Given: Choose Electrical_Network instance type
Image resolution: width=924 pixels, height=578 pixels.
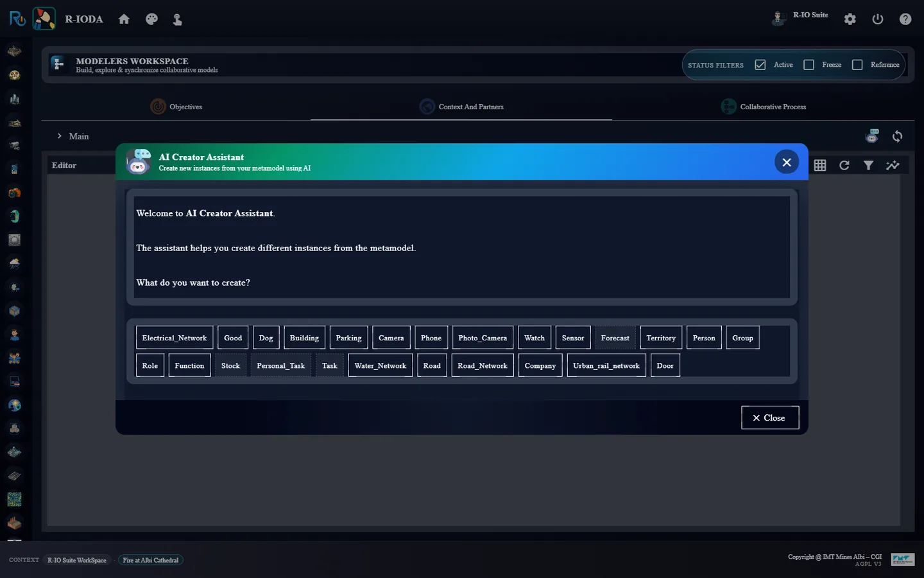Looking at the screenshot, I should point(175,338).
